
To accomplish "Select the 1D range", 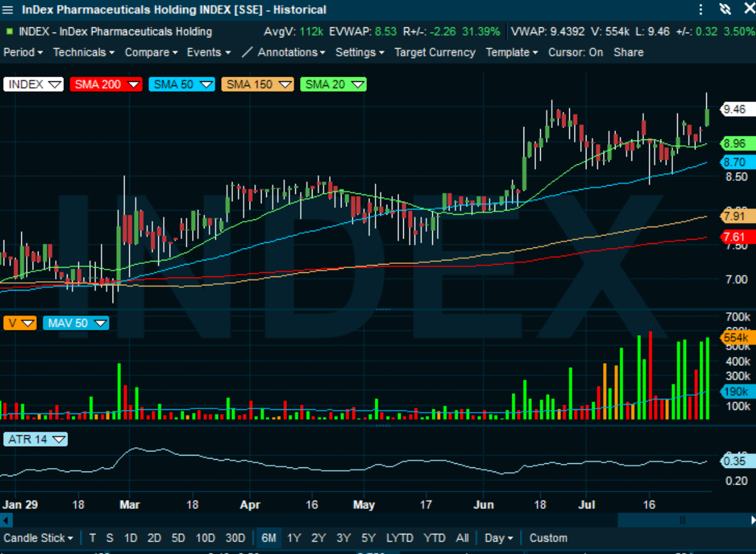I will point(130,538).
